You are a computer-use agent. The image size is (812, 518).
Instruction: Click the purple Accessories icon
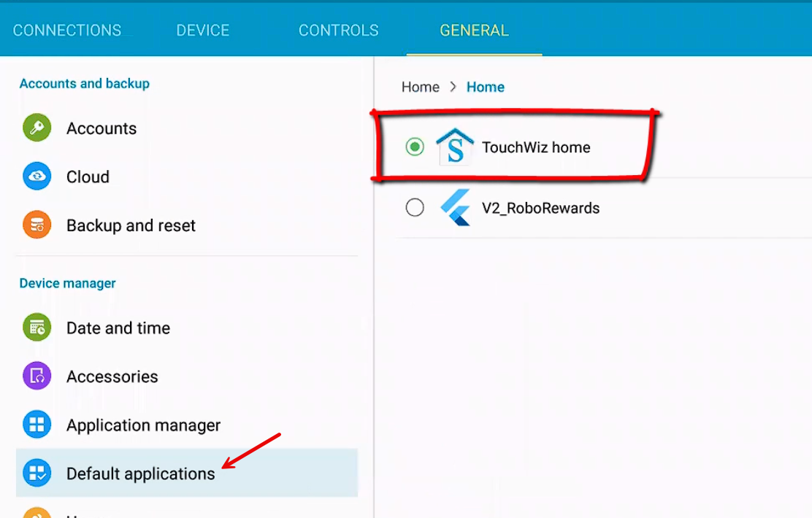click(37, 376)
